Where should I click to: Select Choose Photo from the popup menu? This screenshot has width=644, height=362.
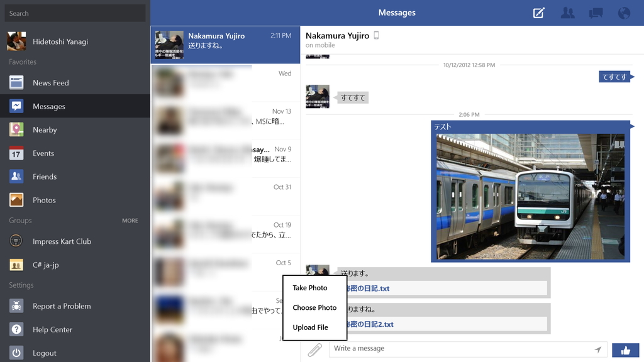coord(314,307)
